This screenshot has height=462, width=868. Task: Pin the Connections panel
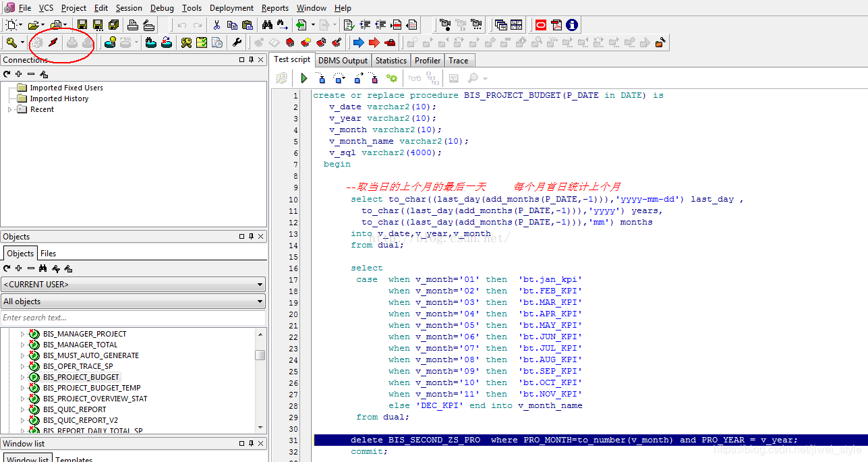(x=252, y=60)
